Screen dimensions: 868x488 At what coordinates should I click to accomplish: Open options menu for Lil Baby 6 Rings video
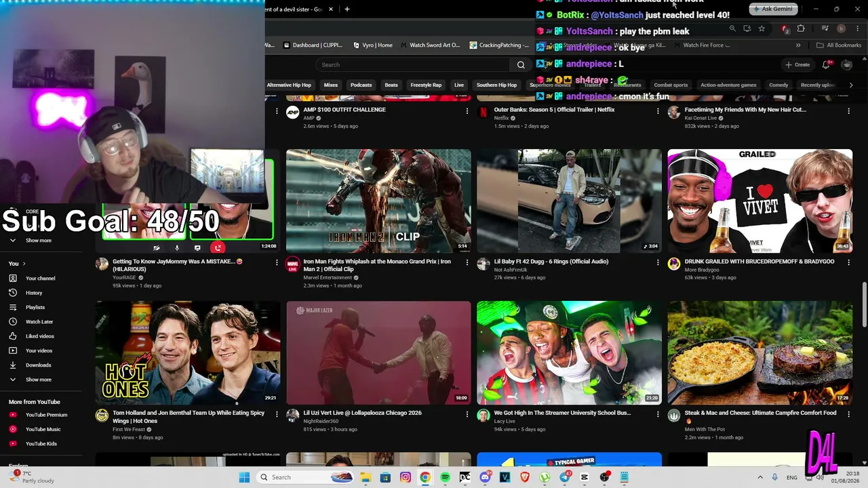pyautogui.click(x=658, y=262)
